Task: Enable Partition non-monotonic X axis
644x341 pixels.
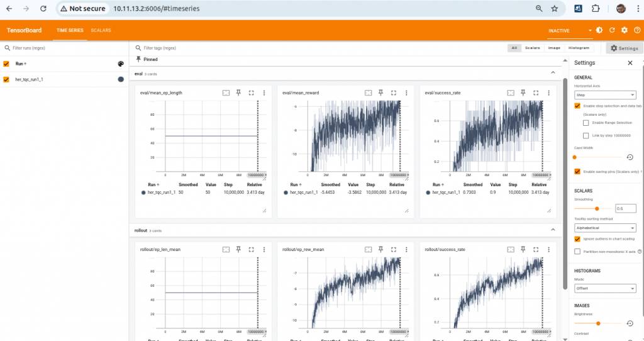Action: [x=577, y=252]
